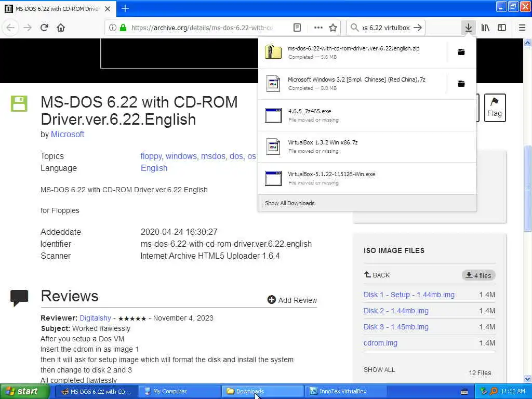
Task: Click the taskbar clock 11:12 AM
Action: [513, 392]
